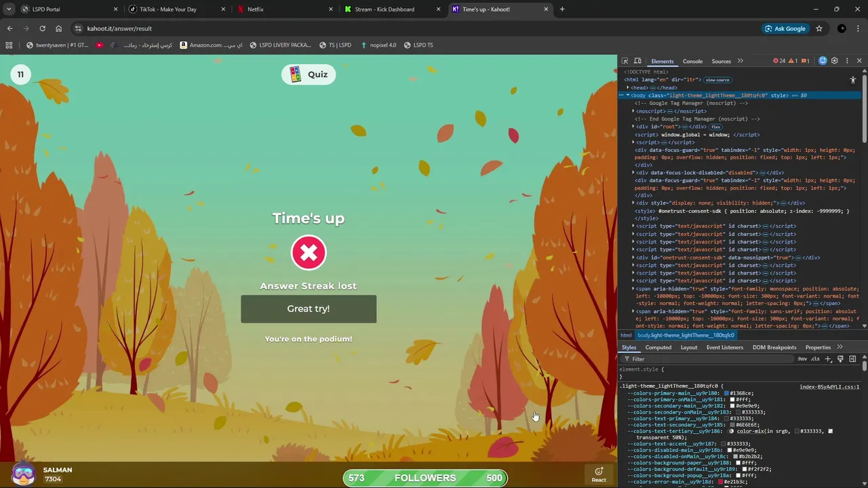This screenshot has width=868, height=488.
Task: Reload the Kahoot page
Action: click(x=42, y=28)
